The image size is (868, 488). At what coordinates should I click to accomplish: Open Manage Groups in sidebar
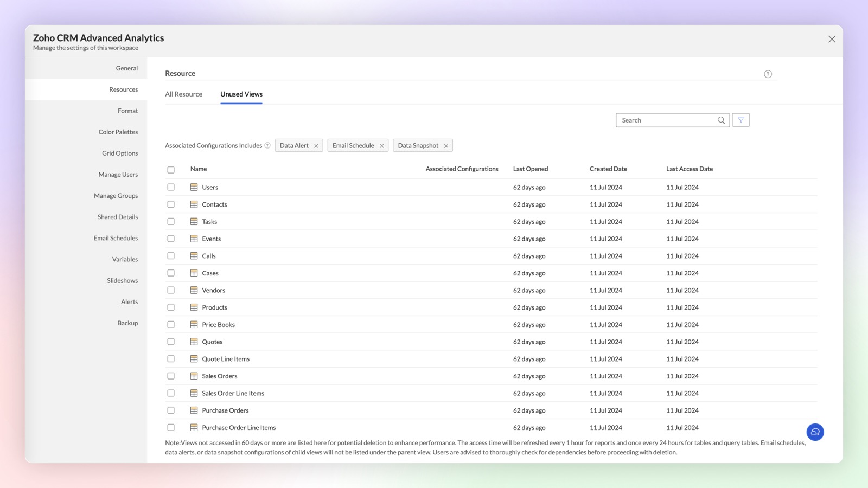click(x=86, y=196)
